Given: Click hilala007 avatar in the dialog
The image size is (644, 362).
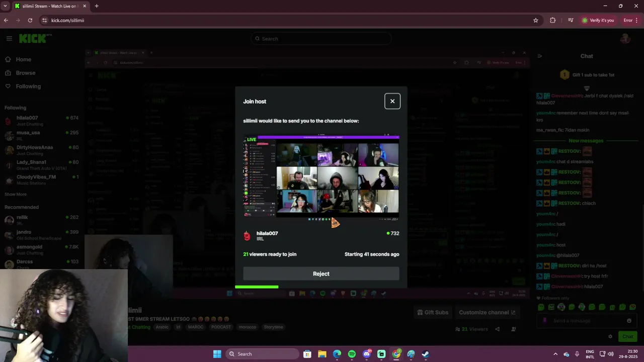Looking at the screenshot, I should click(247, 236).
